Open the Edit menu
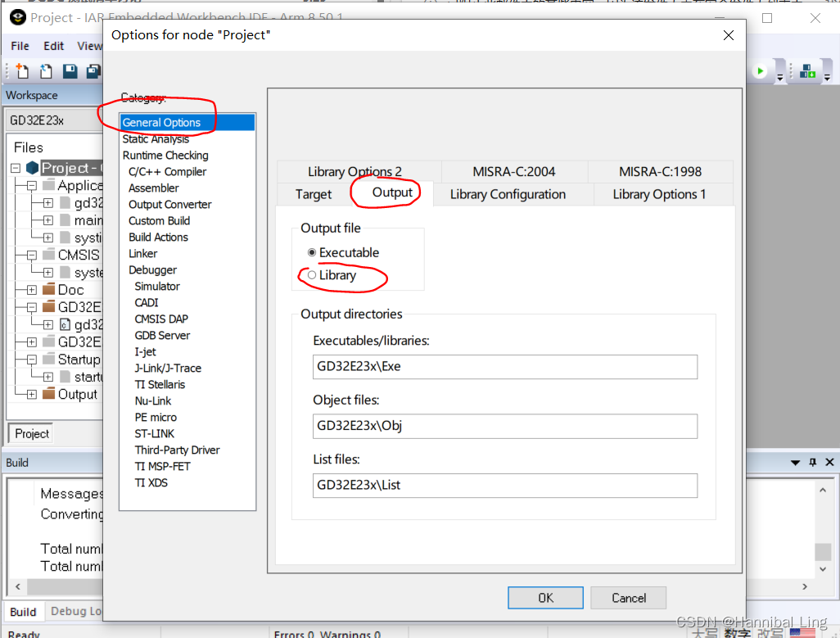Image resolution: width=840 pixels, height=638 pixels. click(53, 46)
